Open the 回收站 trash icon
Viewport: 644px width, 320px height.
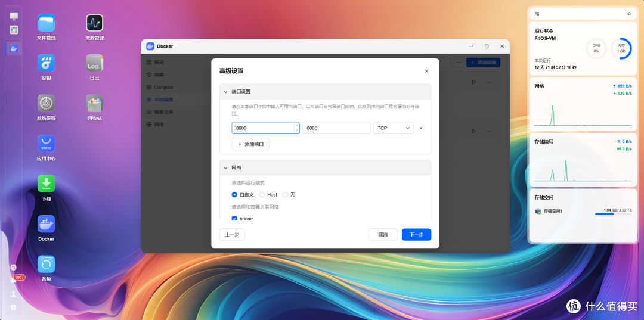click(94, 103)
